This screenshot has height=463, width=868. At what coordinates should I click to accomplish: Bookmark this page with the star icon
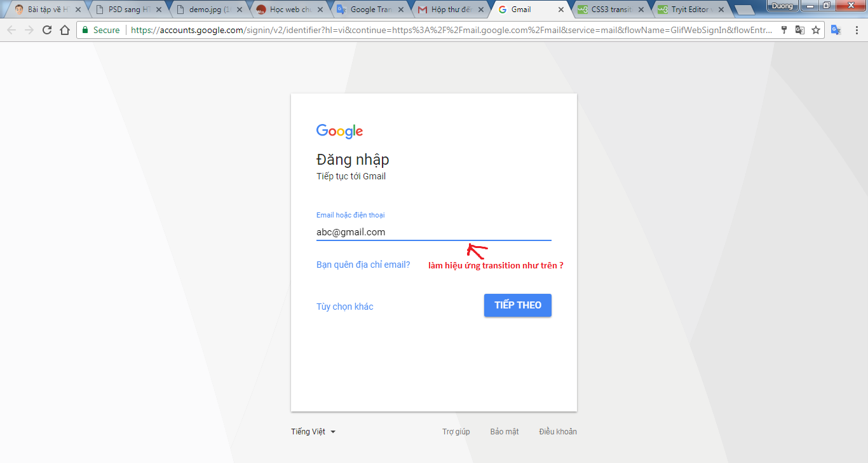pos(816,30)
